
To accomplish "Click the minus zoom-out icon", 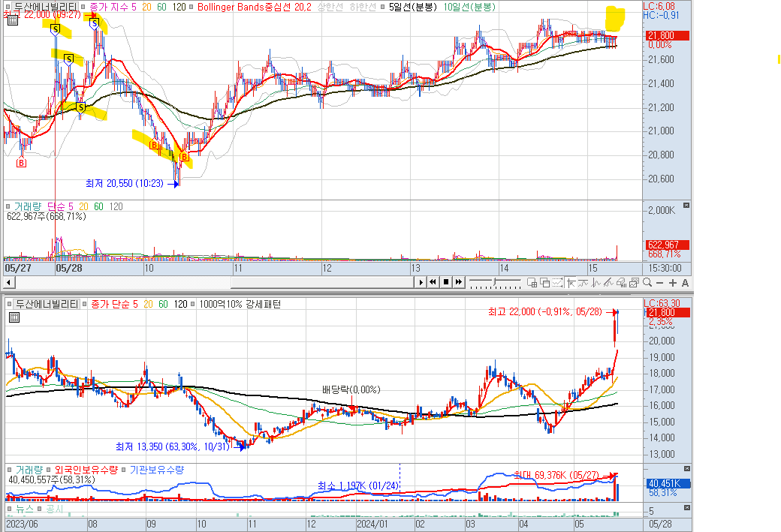I will (660, 283).
